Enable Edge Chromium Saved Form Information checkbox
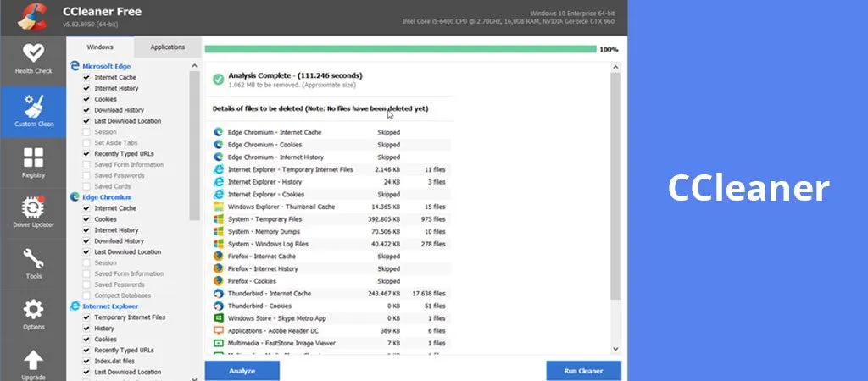868x381 pixels. pyautogui.click(x=86, y=273)
